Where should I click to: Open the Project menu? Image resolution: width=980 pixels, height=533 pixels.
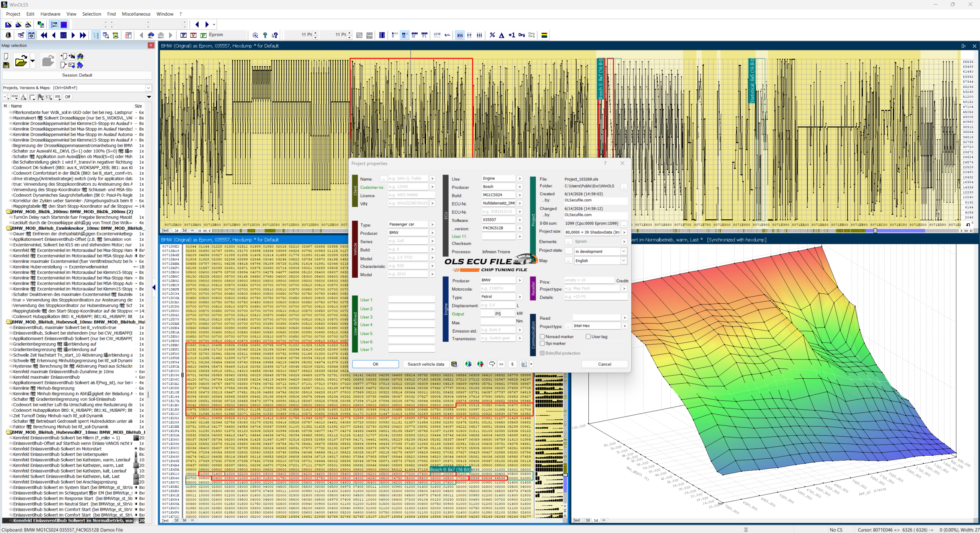[x=13, y=14]
